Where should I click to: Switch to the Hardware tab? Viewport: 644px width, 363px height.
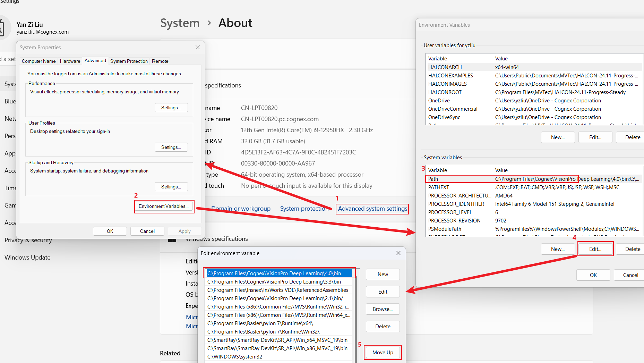(70, 61)
